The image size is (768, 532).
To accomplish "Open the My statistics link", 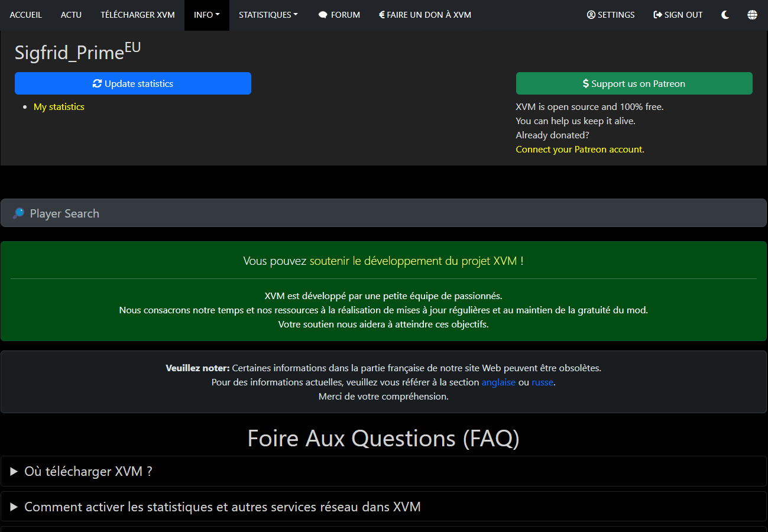I will click(x=59, y=106).
